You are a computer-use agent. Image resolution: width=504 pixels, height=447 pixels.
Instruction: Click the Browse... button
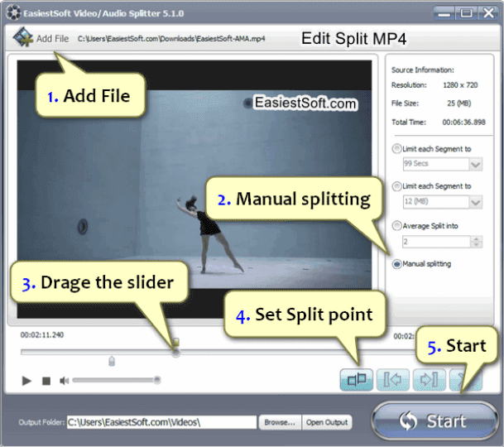280,422
